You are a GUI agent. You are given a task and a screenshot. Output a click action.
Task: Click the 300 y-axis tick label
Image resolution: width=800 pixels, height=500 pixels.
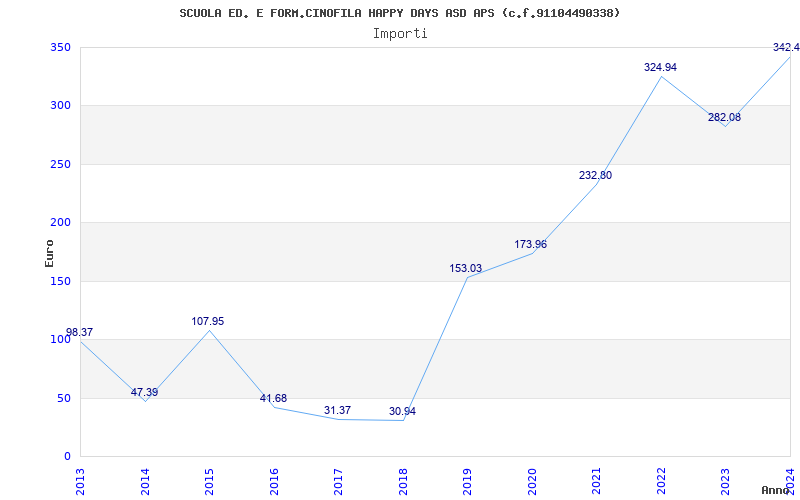coord(60,106)
